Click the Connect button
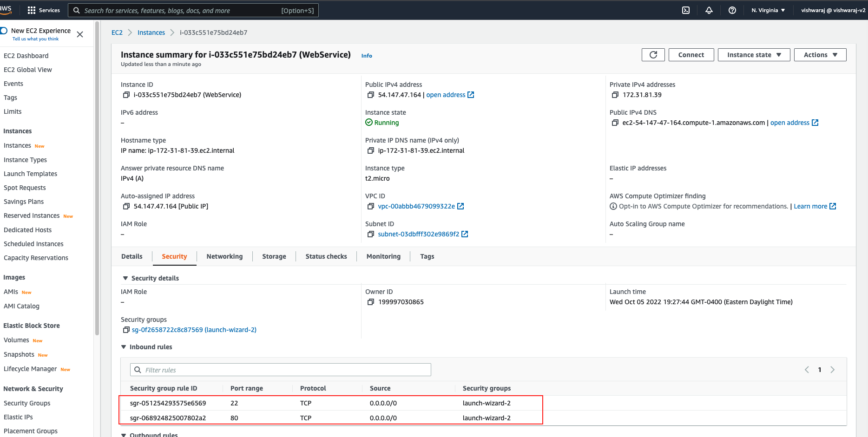 (690, 55)
